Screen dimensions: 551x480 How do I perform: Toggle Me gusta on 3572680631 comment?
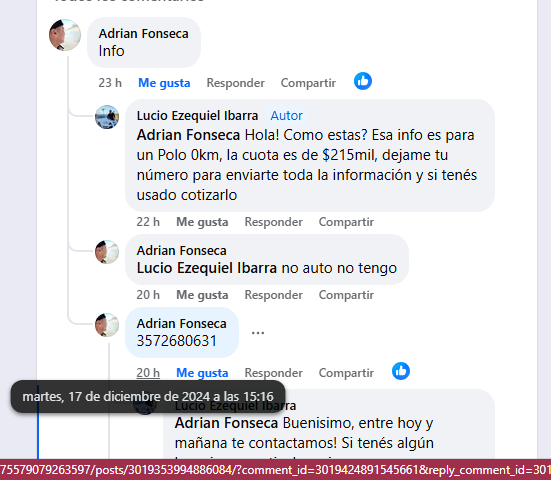click(x=202, y=373)
